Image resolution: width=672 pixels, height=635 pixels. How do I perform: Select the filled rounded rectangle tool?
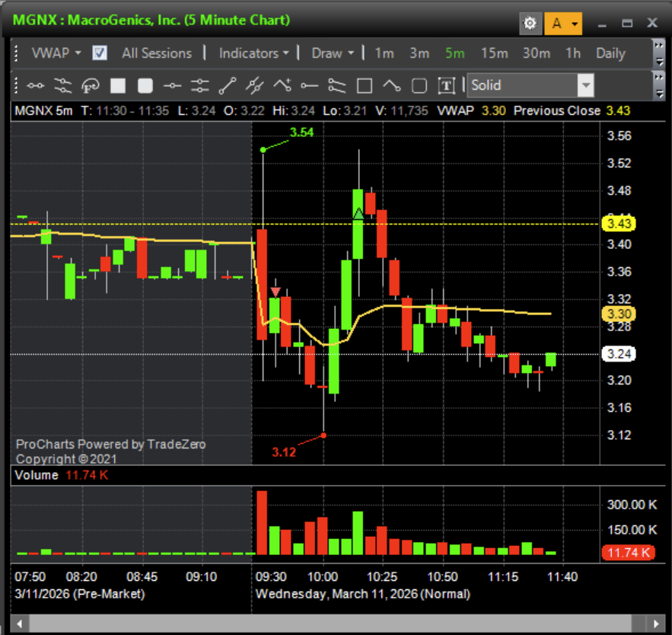point(145,86)
